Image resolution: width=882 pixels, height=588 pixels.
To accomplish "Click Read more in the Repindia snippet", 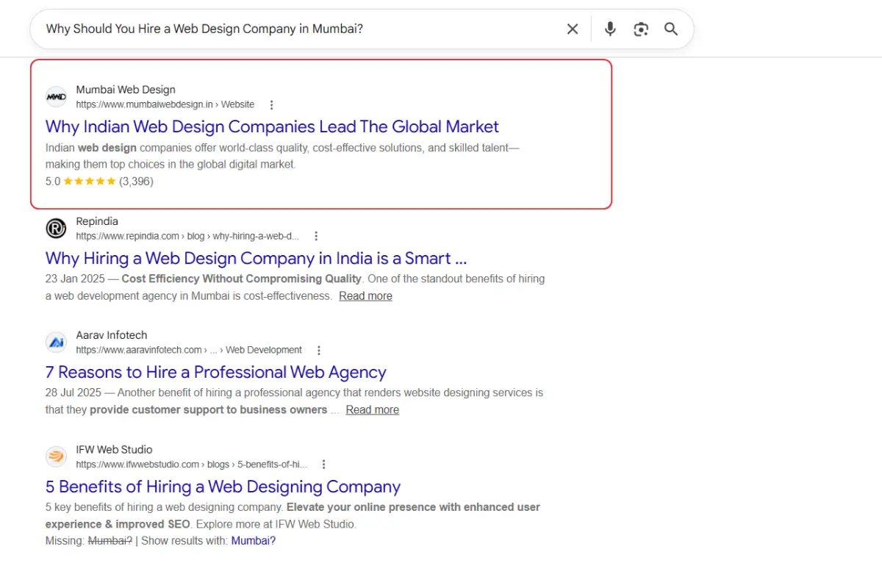I will tap(365, 296).
